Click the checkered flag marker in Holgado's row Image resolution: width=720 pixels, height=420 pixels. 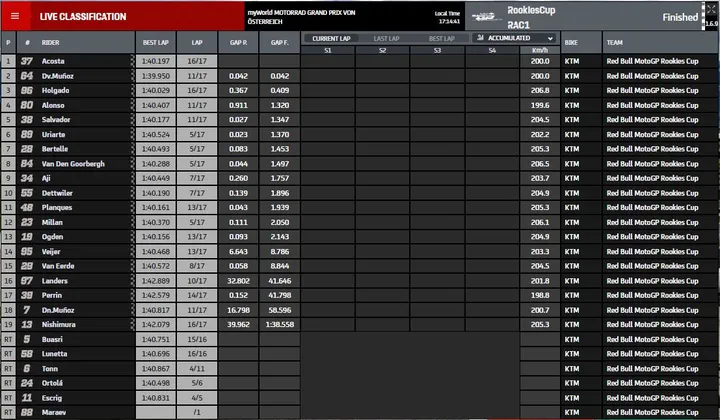click(x=132, y=90)
